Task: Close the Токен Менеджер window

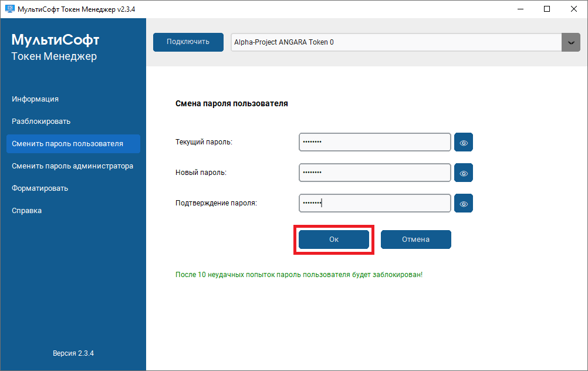Action: point(574,9)
